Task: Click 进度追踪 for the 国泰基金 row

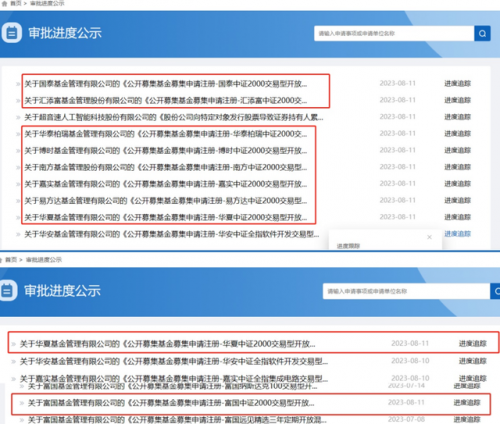Action: (x=457, y=83)
